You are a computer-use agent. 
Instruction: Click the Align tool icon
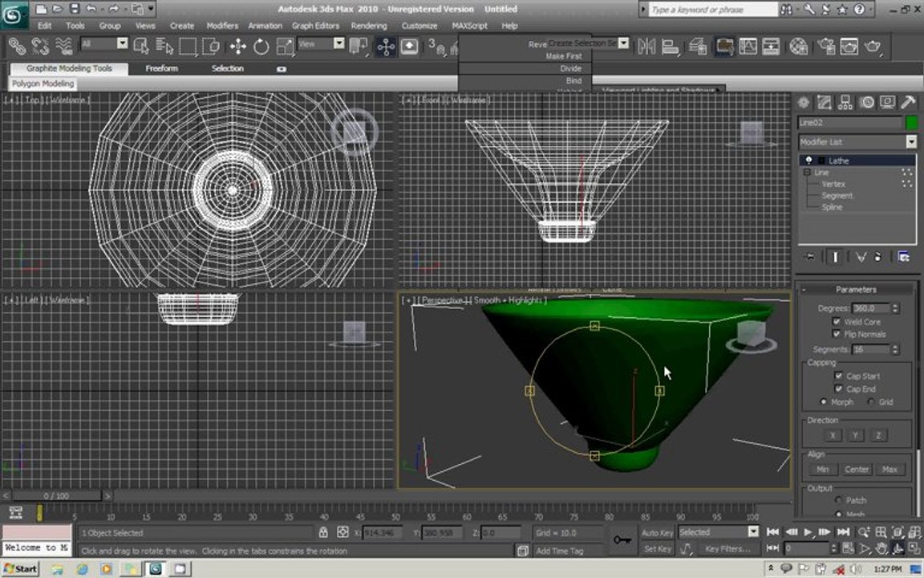(670, 46)
